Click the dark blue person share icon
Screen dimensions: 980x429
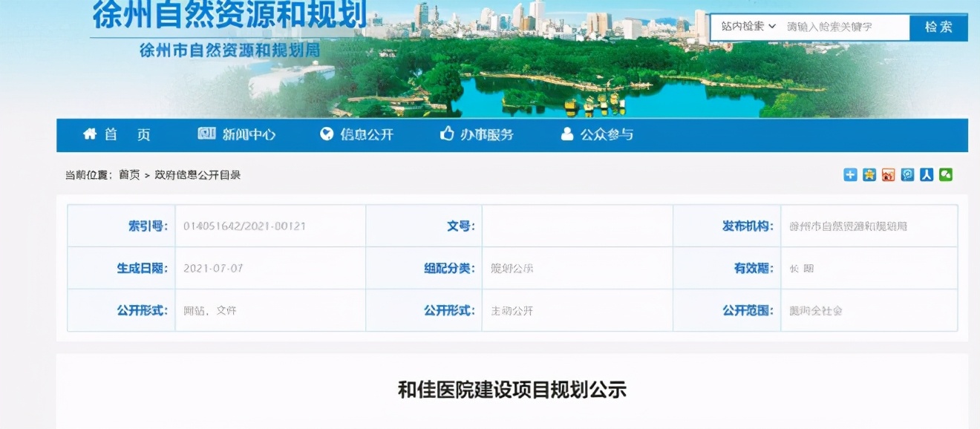(x=927, y=173)
